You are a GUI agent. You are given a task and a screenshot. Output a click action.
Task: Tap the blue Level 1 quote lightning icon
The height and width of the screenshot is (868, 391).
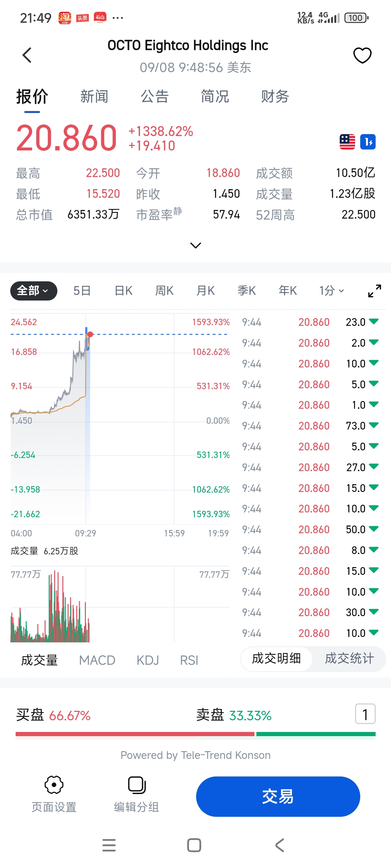click(368, 142)
